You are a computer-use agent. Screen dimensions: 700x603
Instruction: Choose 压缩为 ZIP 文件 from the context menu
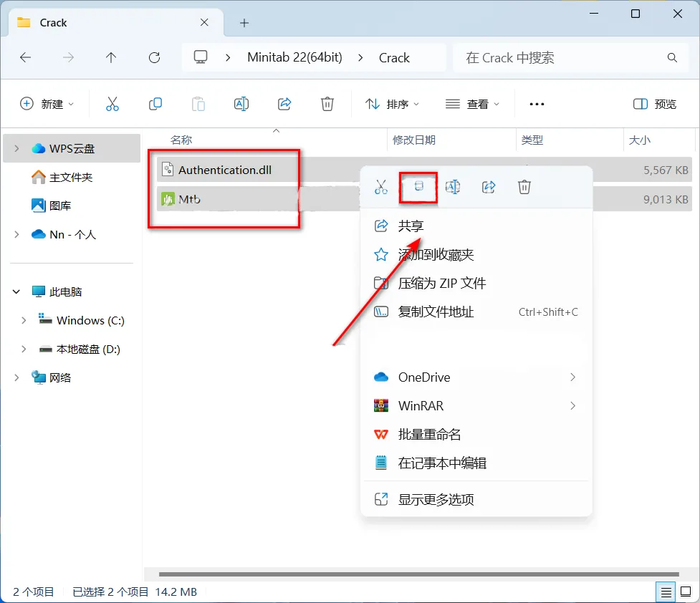coord(476,283)
